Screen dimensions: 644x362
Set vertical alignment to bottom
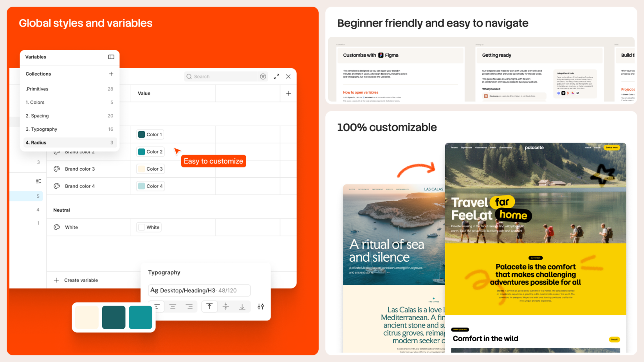pos(242,306)
